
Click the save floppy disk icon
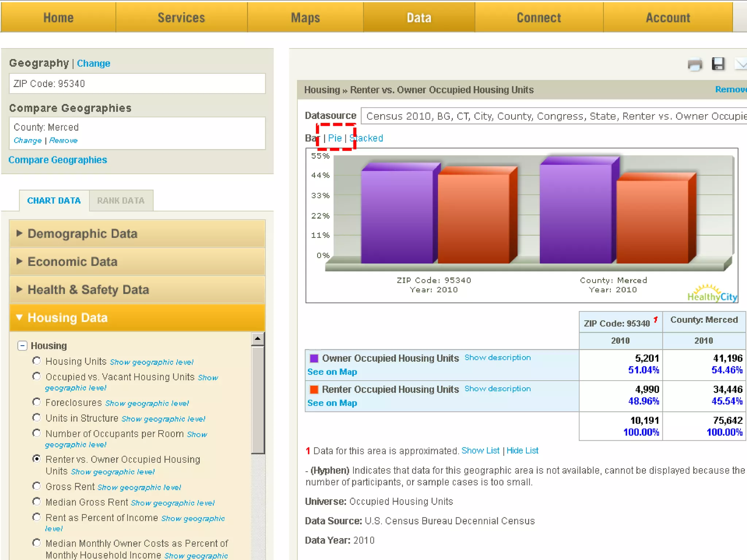[x=718, y=64]
